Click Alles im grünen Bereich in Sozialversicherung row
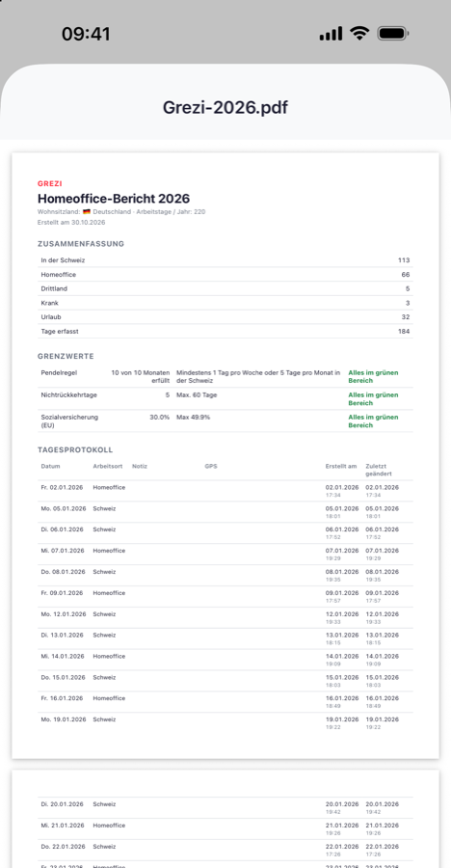451x868 pixels. point(373,421)
